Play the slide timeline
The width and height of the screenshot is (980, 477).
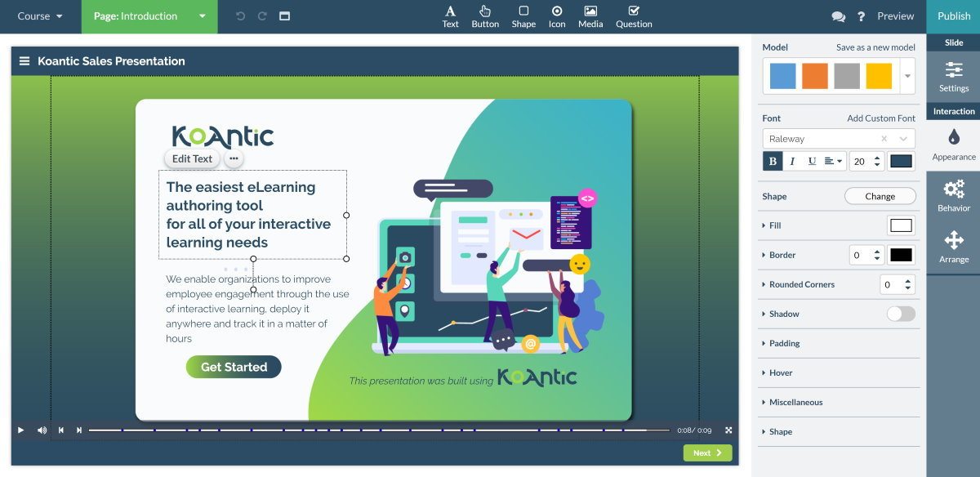coord(21,430)
